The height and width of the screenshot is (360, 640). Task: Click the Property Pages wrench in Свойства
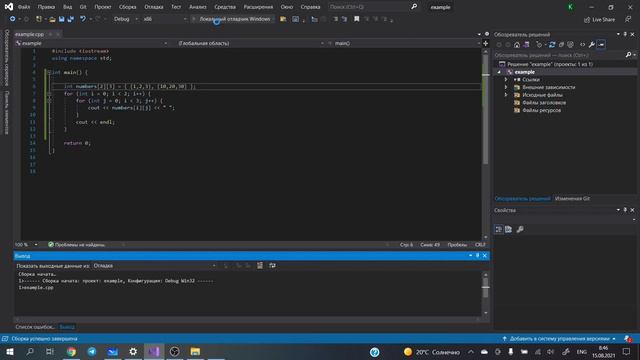click(520, 229)
